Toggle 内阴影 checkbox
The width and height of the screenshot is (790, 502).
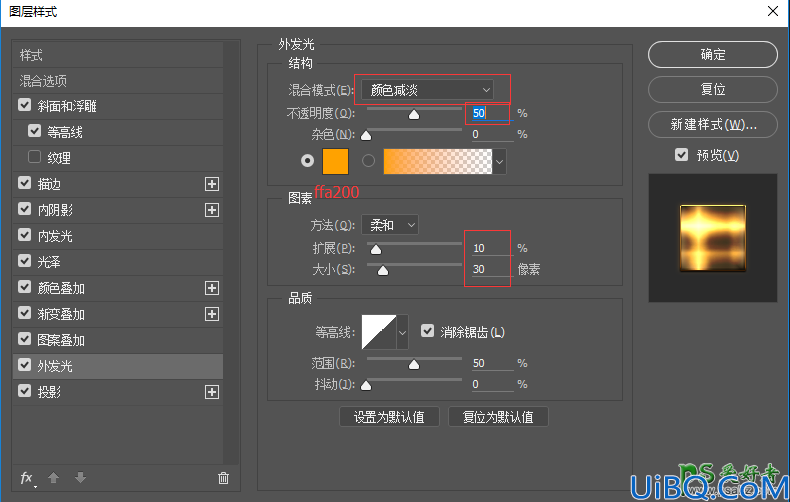click(25, 209)
